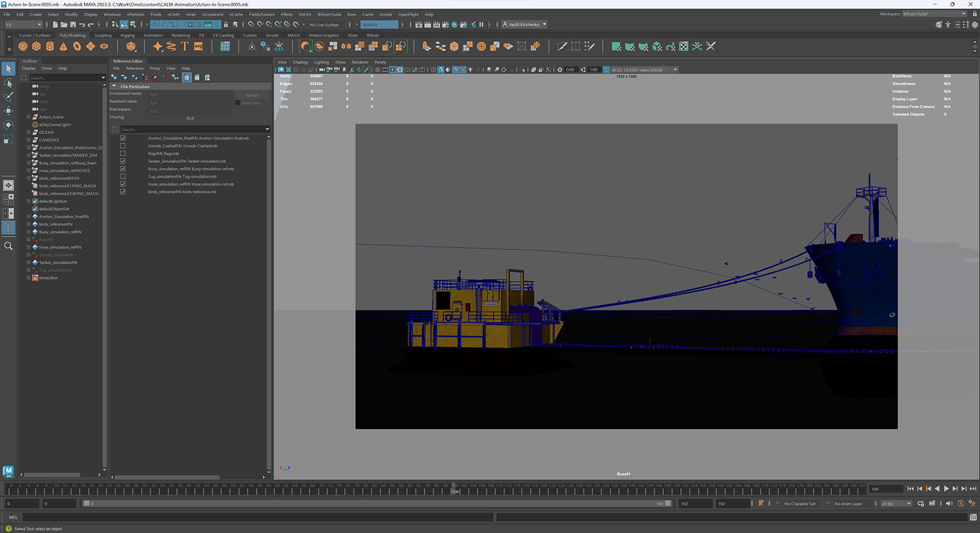Screen dimensions: 980x533
Task: Switch to the Poly Modeling shelf tab
Action: [x=72, y=35]
